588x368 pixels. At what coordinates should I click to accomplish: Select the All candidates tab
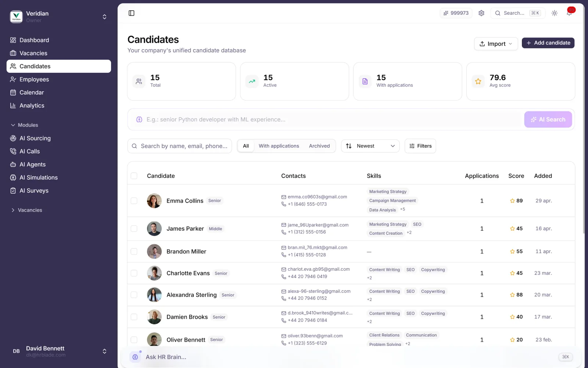pos(246,146)
